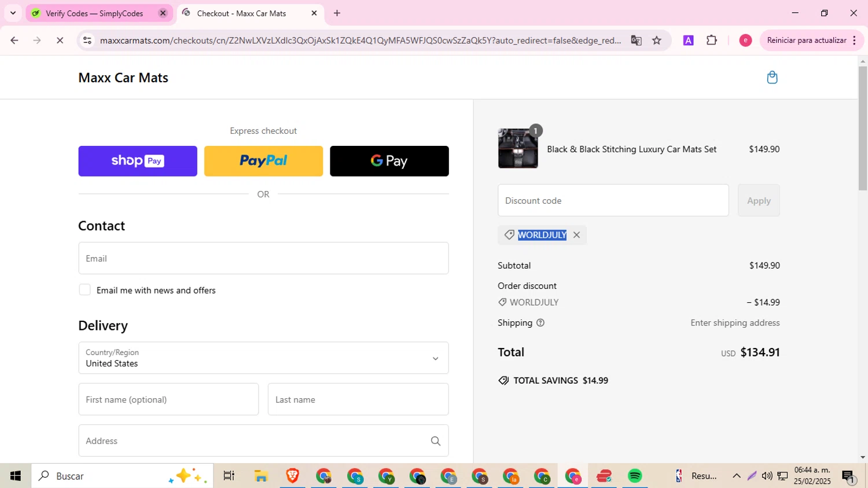
Task: Open the Chrome three-dot menu
Action: [x=855, y=41]
